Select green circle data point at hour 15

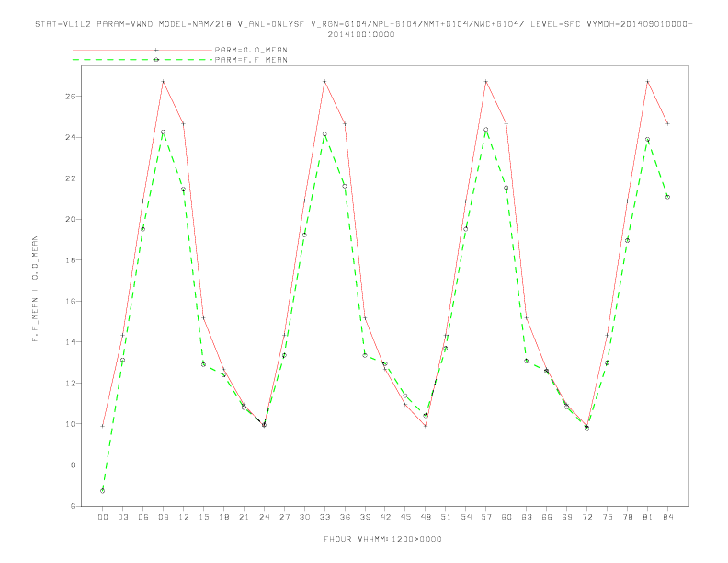[x=203, y=364]
